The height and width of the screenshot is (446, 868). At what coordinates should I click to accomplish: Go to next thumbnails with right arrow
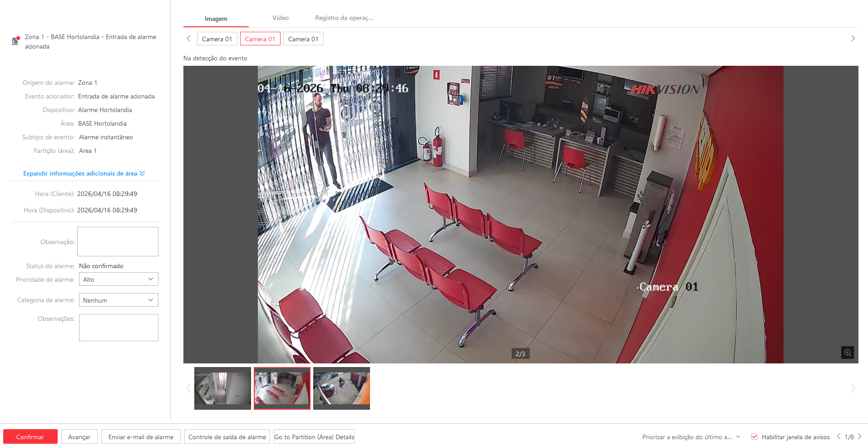[x=853, y=388]
